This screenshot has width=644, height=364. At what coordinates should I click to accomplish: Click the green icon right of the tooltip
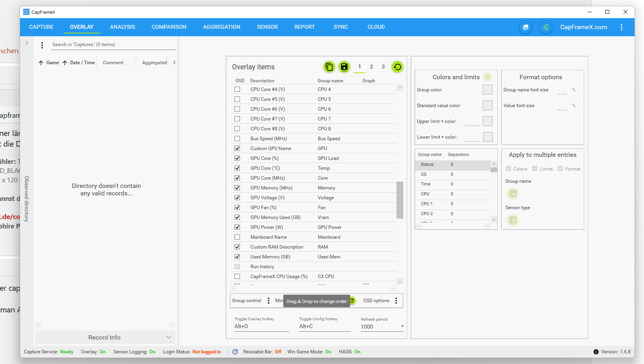[352, 301]
